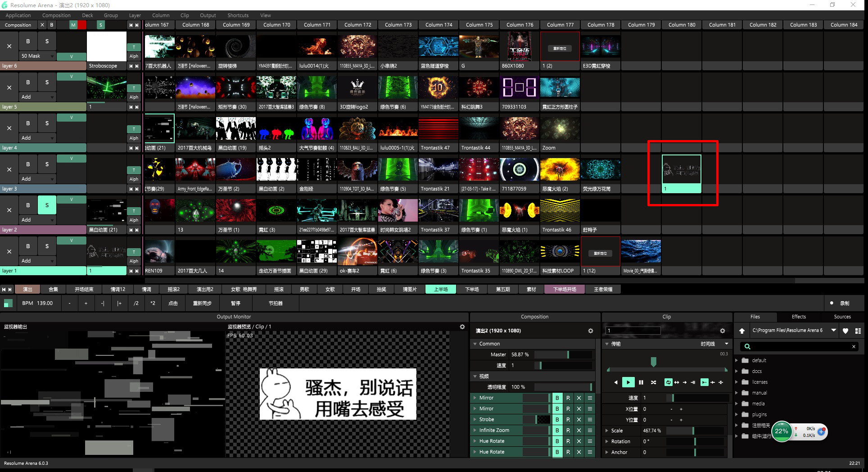Go up one folder in Files browser
The image size is (868, 472).
click(742, 331)
